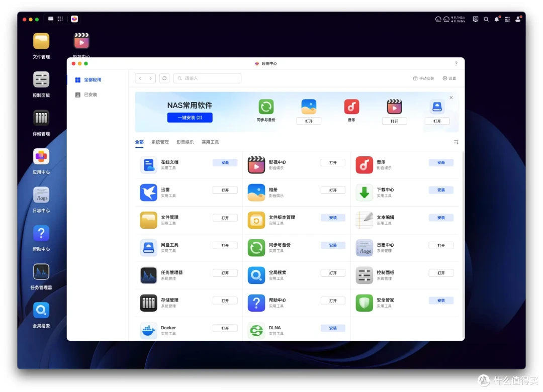Open 日志中心 via 打开 button in list

[441, 245]
